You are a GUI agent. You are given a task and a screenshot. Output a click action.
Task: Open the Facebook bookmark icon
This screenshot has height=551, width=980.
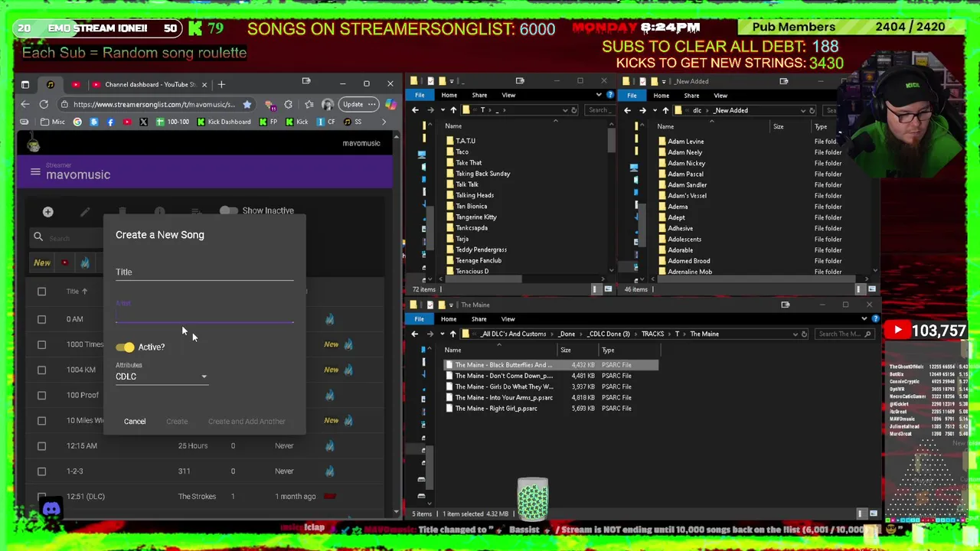(110, 122)
